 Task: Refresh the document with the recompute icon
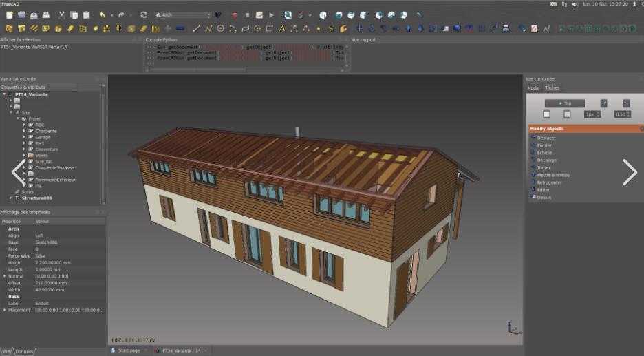click(144, 15)
